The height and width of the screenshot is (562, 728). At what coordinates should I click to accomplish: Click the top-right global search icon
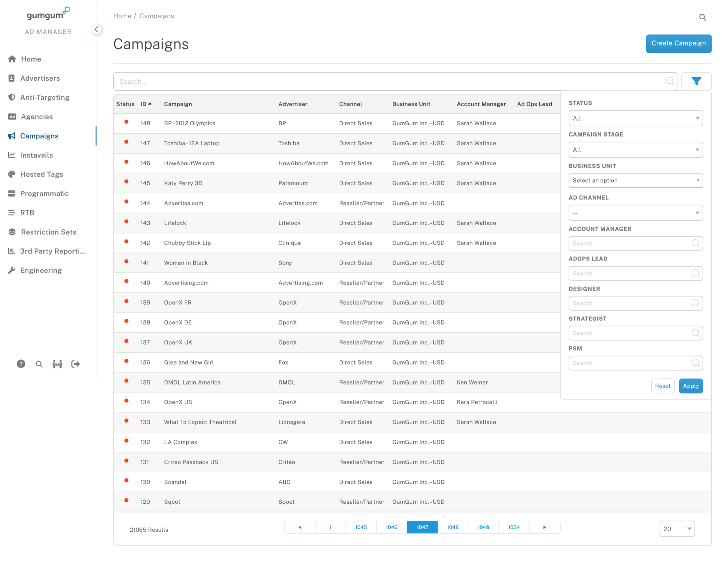point(703,17)
